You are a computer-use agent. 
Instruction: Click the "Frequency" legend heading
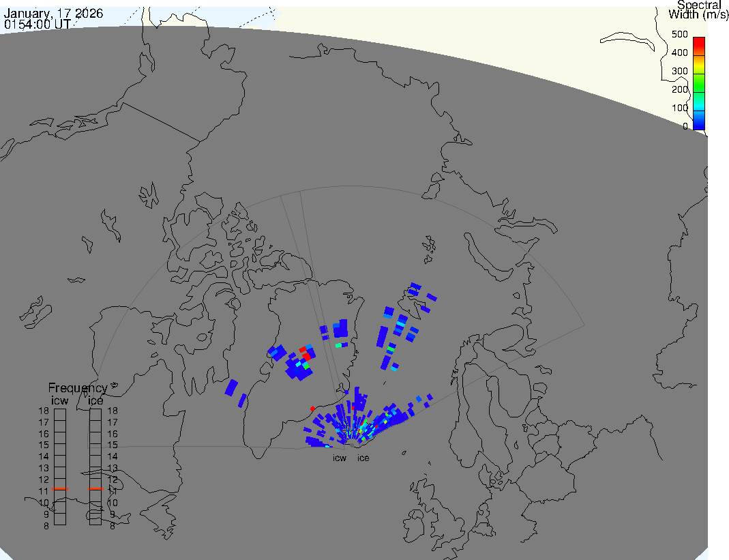[x=78, y=388]
